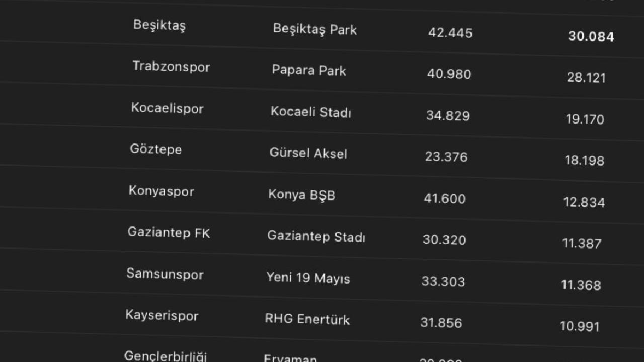Select the Konya BŞB stadium cell
This screenshot has width=644, height=362.
[301, 195]
